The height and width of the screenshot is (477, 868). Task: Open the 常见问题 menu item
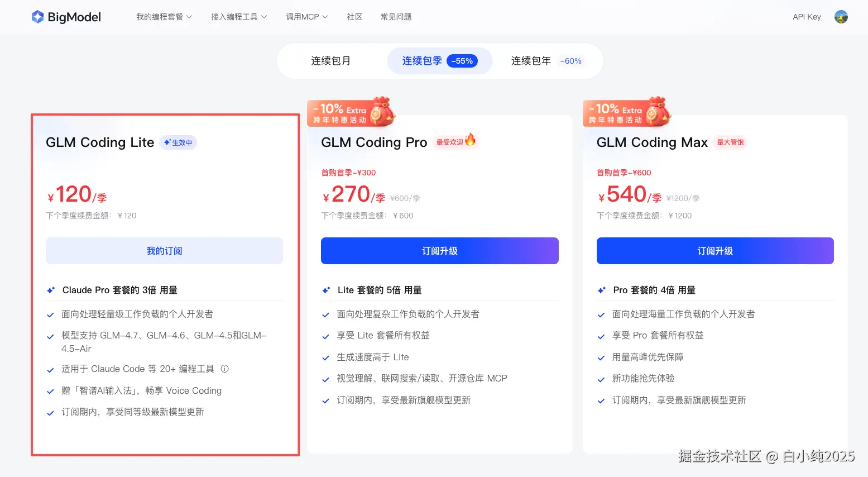coord(396,17)
